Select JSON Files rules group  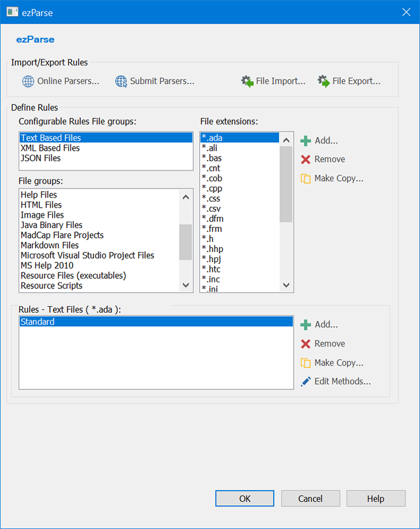(x=40, y=158)
